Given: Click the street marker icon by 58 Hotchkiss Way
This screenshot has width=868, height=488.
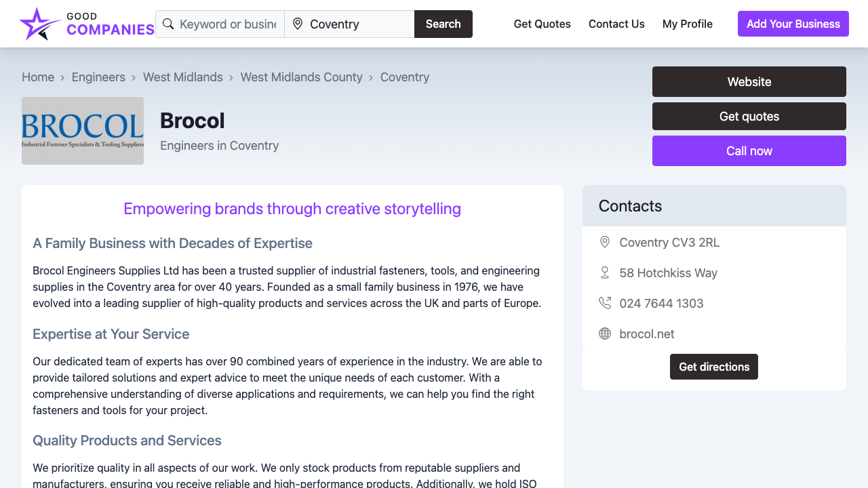Looking at the screenshot, I should coord(604,272).
